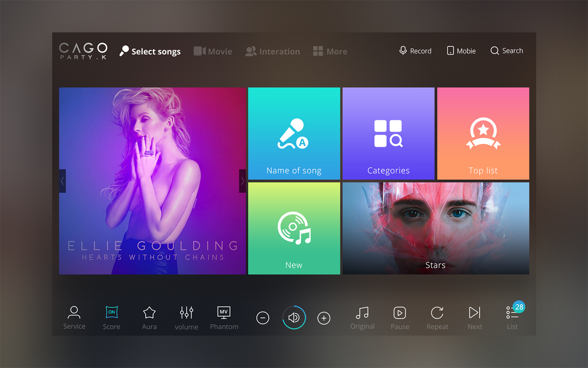Show next banner with right chevron

pyautogui.click(x=242, y=181)
